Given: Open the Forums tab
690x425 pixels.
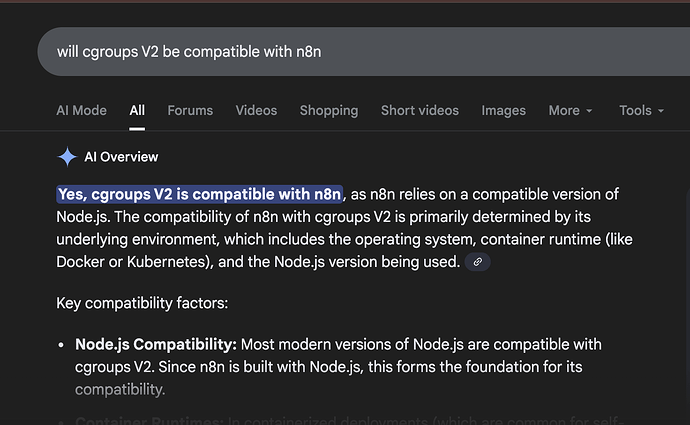Looking at the screenshot, I should (190, 111).
